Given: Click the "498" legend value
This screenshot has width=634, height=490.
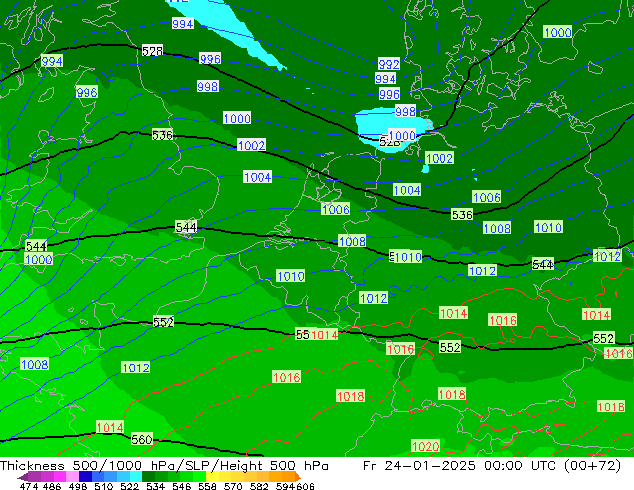Looking at the screenshot, I should pos(78,486).
